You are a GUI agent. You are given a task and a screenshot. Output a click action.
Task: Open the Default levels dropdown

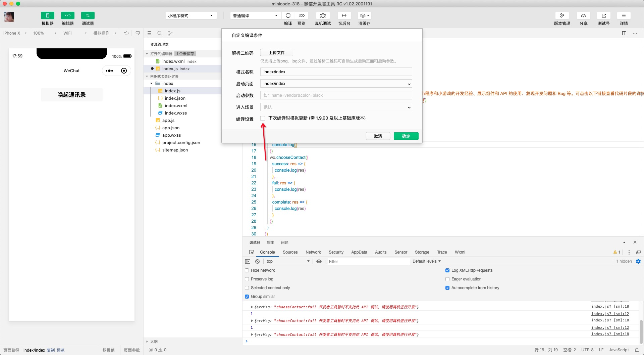(x=427, y=261)
